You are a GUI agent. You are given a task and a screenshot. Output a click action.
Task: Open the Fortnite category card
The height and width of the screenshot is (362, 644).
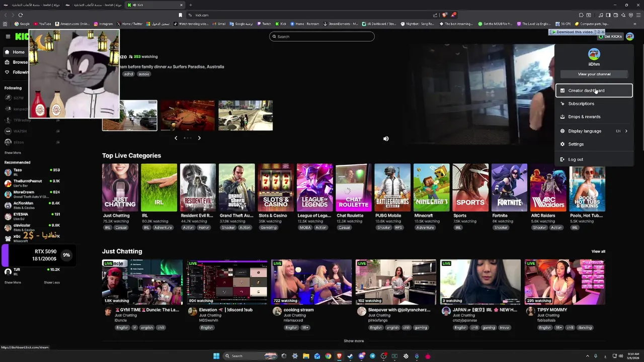pyautogui.click(x=509, y=187)
